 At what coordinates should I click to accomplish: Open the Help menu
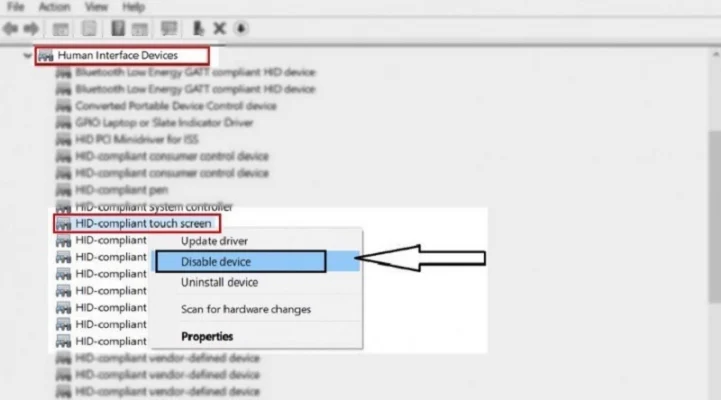133,7
